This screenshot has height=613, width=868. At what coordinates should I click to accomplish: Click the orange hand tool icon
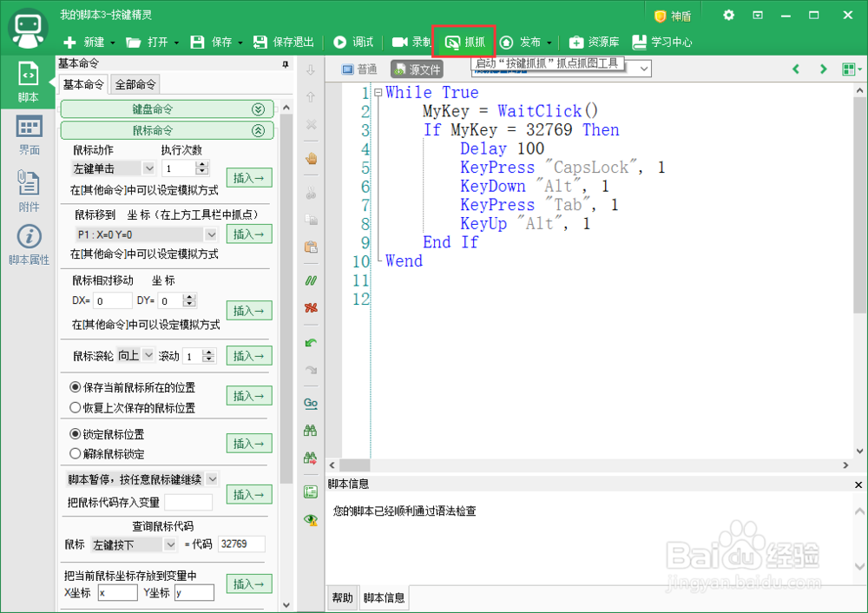tap(311, 159)
